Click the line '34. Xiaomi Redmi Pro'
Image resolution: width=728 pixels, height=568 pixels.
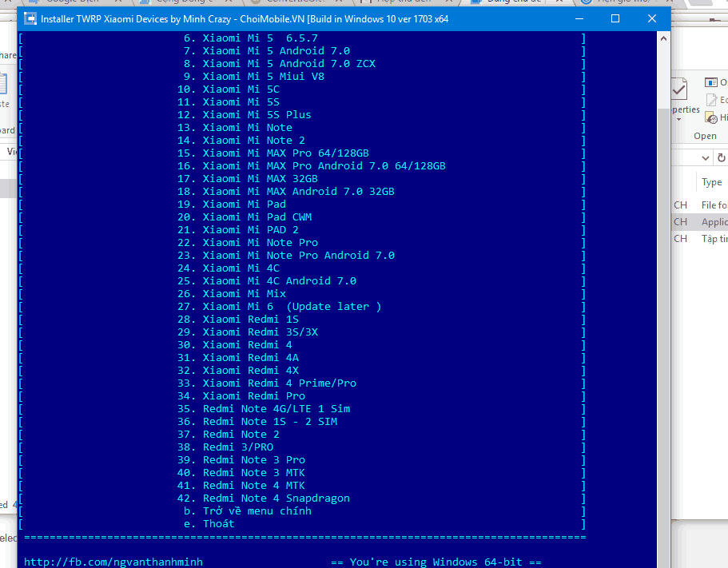tap(241, 396)
